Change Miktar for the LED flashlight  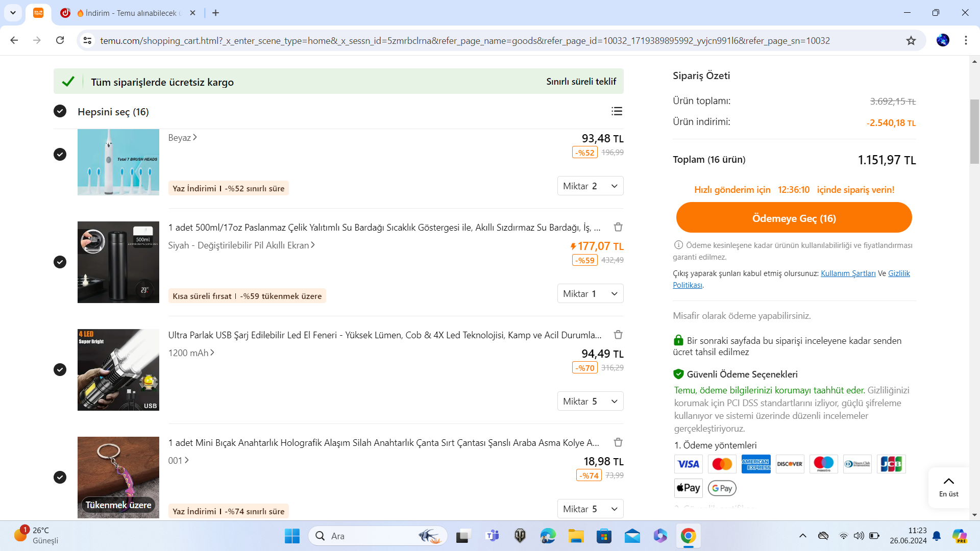(x=590, y=402)
